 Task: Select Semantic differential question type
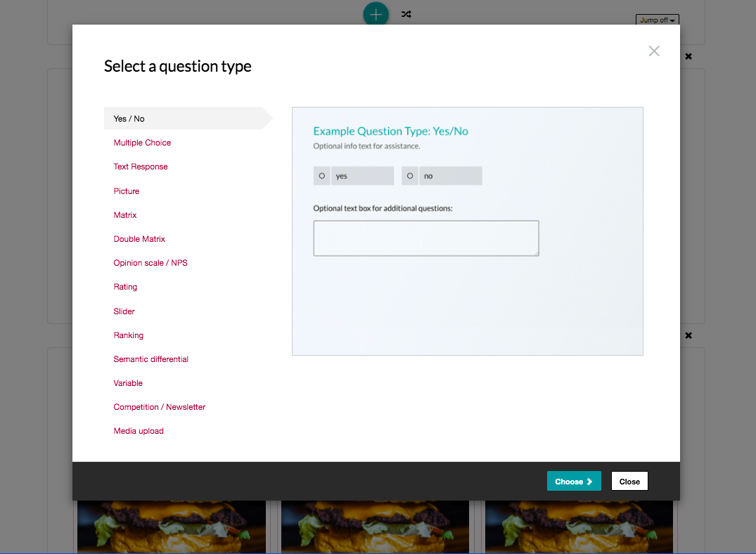click(x=151, y=359)
